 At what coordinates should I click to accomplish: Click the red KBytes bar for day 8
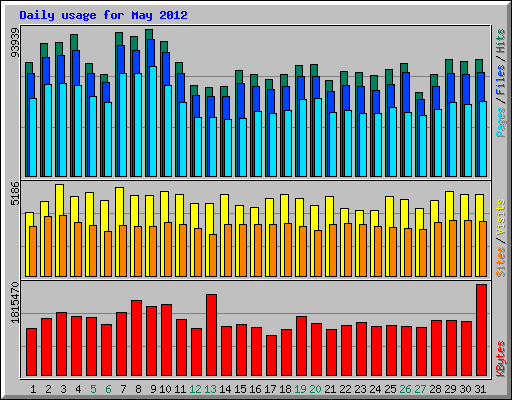pyautogui.click(x=136, y=338)
